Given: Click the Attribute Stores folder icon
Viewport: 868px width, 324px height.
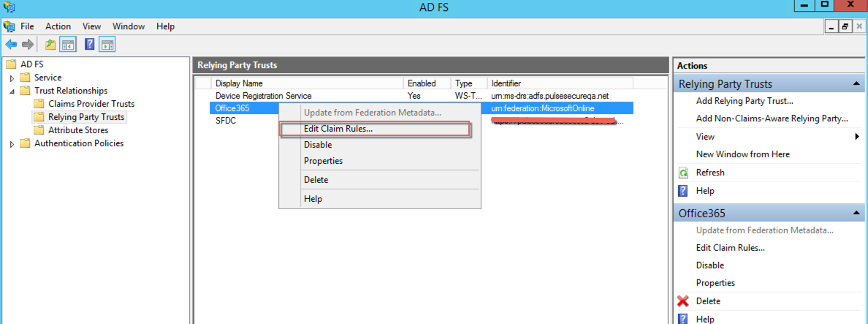Looking at the screenshot, I should (x=38, y=130).
